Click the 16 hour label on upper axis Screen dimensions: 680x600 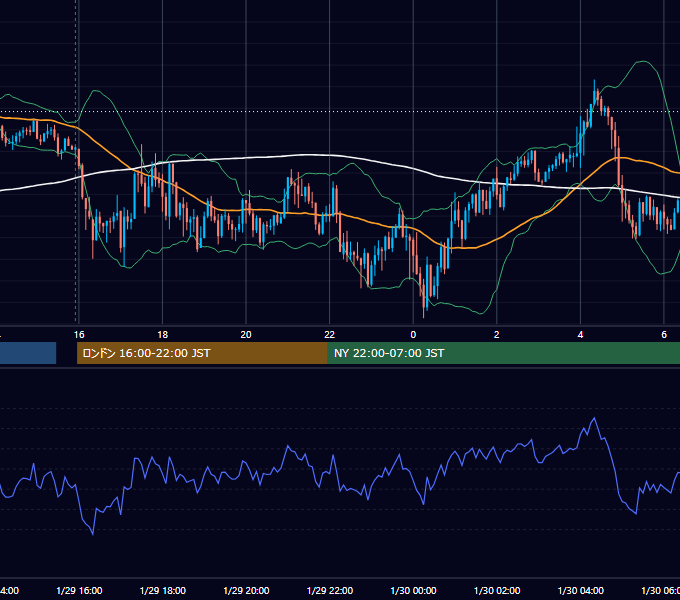pos(79,335)
